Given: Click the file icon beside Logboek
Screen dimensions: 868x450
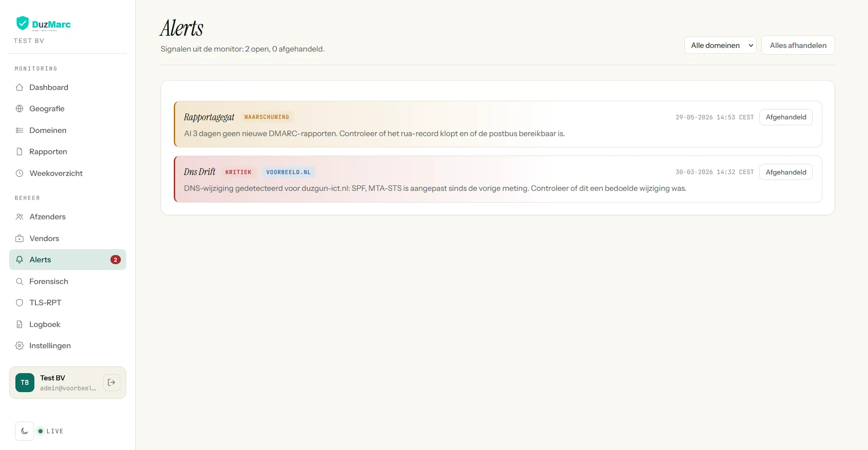Looking at the screenshot, I should pos(19,324).
